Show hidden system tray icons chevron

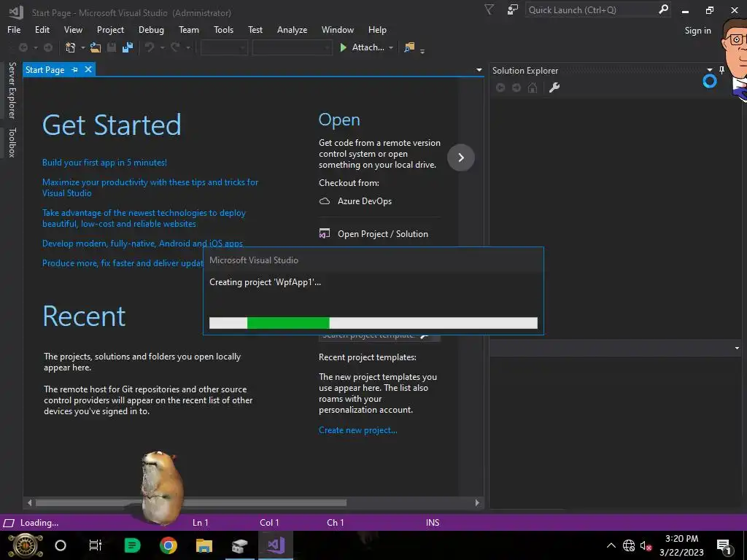point(611,545)
